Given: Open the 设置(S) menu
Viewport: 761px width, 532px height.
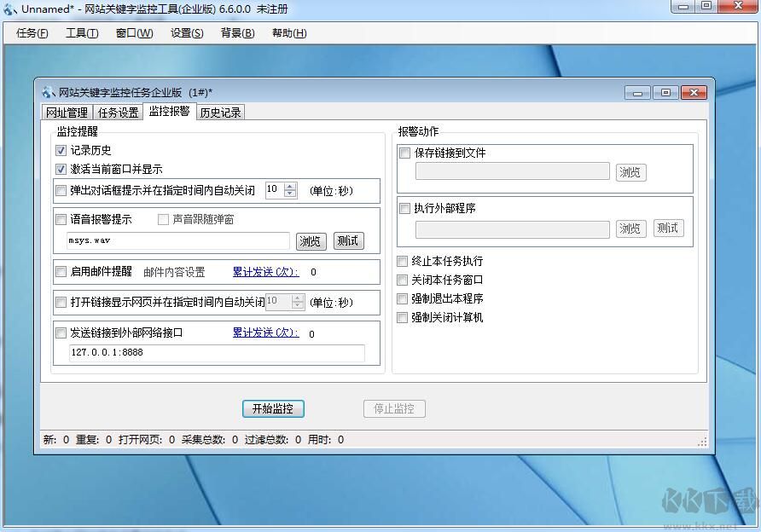Looking at the screenshot, I should click(187, 33).
